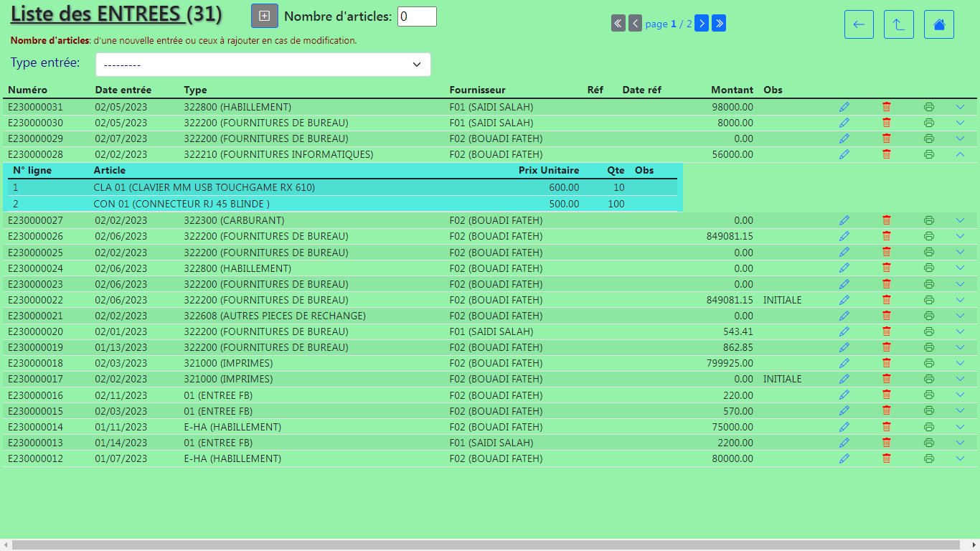Click the back left-arrow button

859,24
